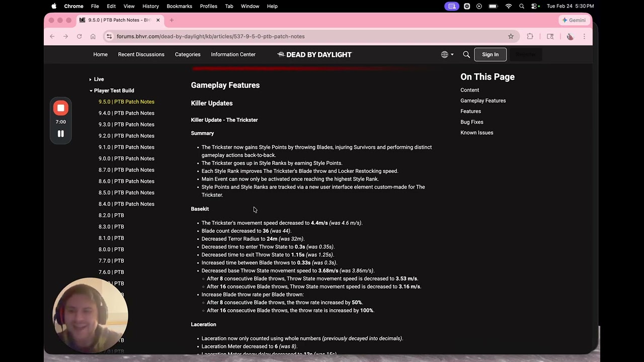
Task: Reload the page with refresh icon
Action: [79, 36]
